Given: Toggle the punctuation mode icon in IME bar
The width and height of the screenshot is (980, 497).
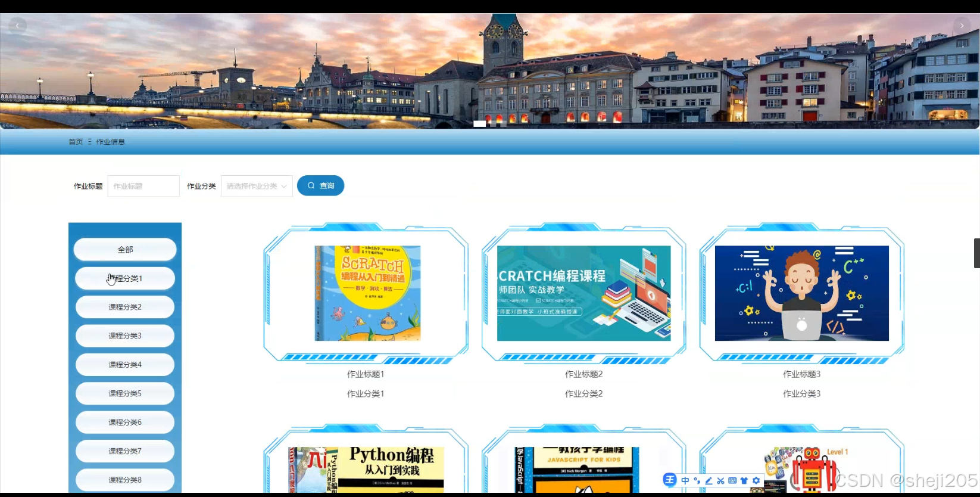Looking at the screenshot, I should 697,480.
